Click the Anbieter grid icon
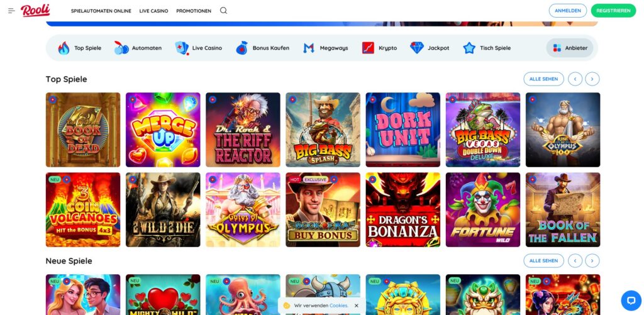Viewport: 644px width, 315px height. point(557,48)
